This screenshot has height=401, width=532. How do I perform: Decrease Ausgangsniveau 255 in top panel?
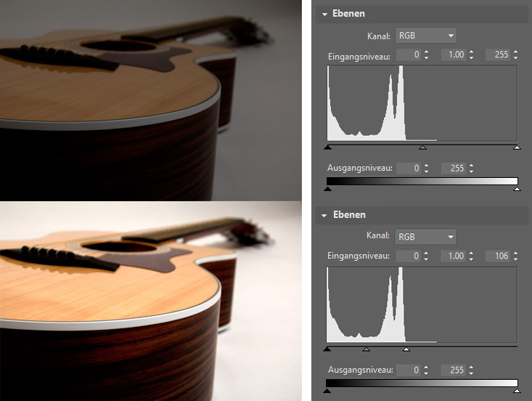click(x=471, y=171)
